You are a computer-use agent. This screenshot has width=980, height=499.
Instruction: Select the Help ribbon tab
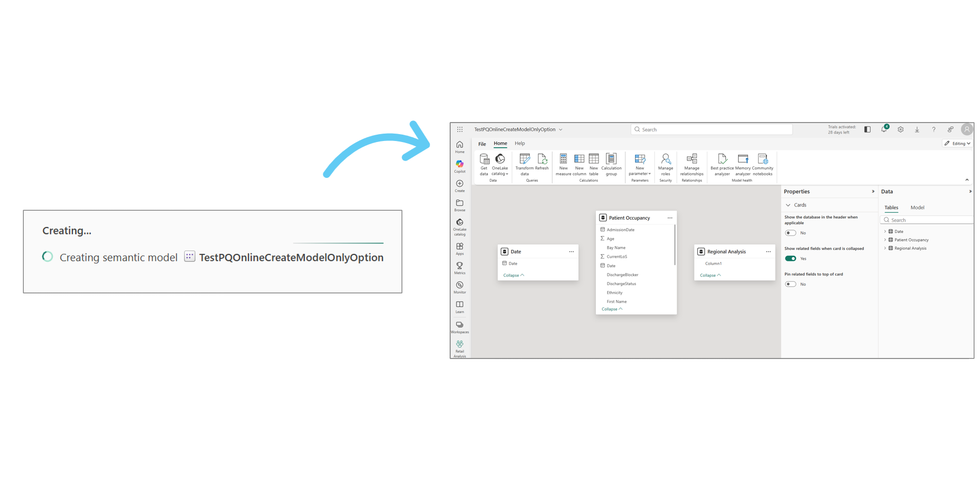(520, 144)
